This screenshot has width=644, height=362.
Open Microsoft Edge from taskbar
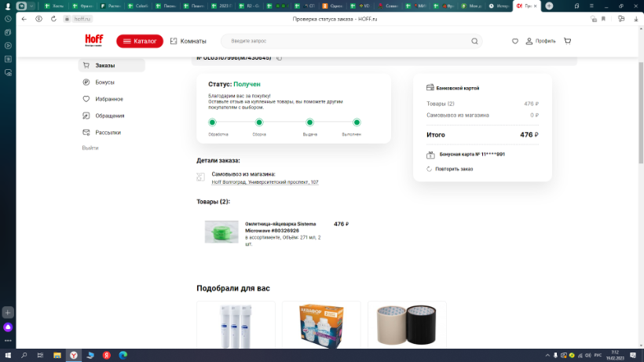click(123, 356)
